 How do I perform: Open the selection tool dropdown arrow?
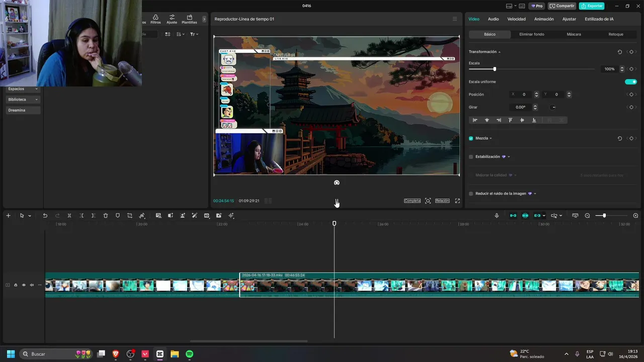(30, 216)
